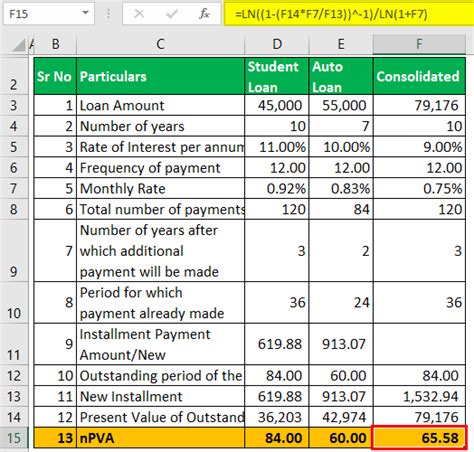Click the formula bar containing the LN formula
This screenshot has width=474, height=452.
(x=349, y=14)
